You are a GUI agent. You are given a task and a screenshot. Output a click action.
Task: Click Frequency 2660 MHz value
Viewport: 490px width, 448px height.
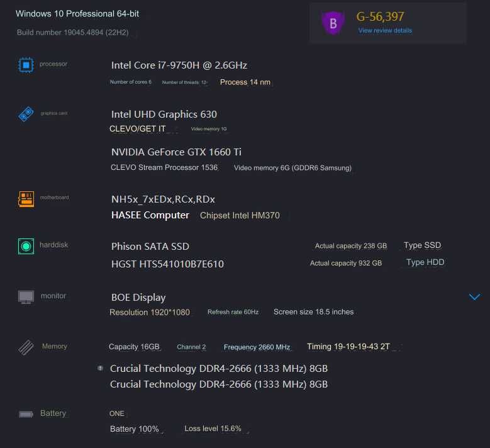click(257, 347)
